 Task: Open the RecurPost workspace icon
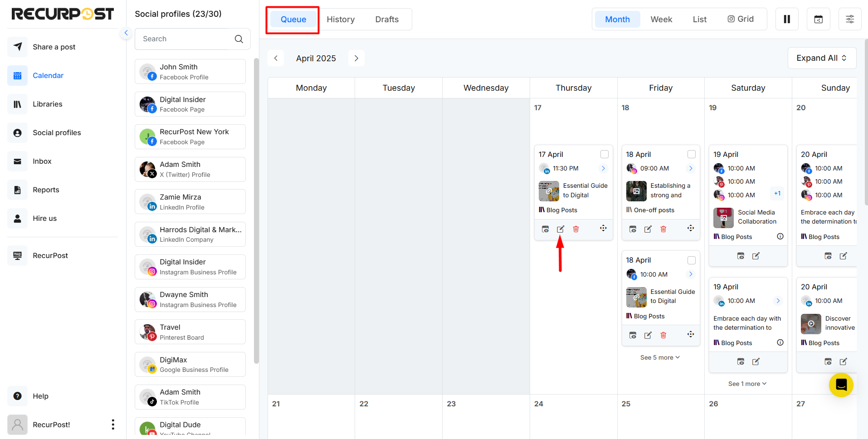click(17, 256)
